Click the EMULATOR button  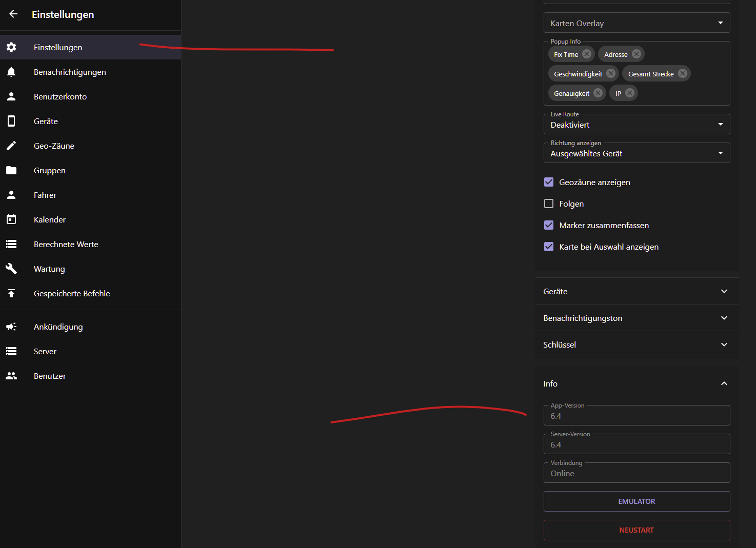pos(636,501)
